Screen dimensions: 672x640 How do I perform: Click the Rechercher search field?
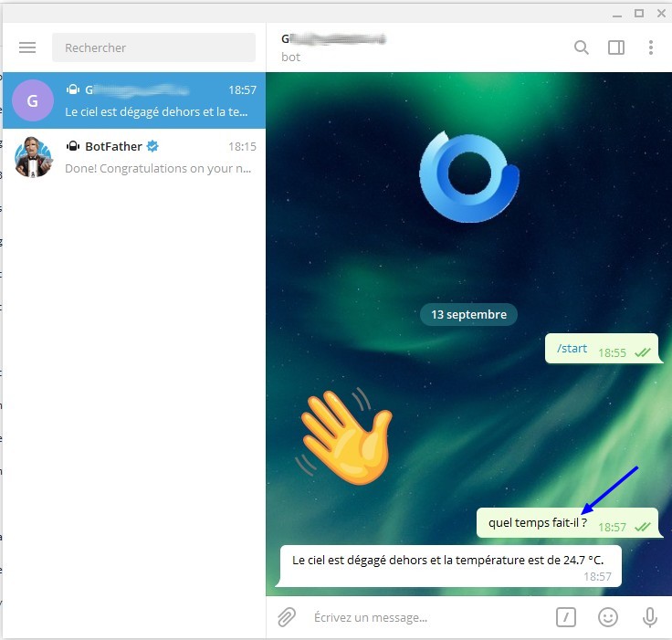(x=154, y=47)
